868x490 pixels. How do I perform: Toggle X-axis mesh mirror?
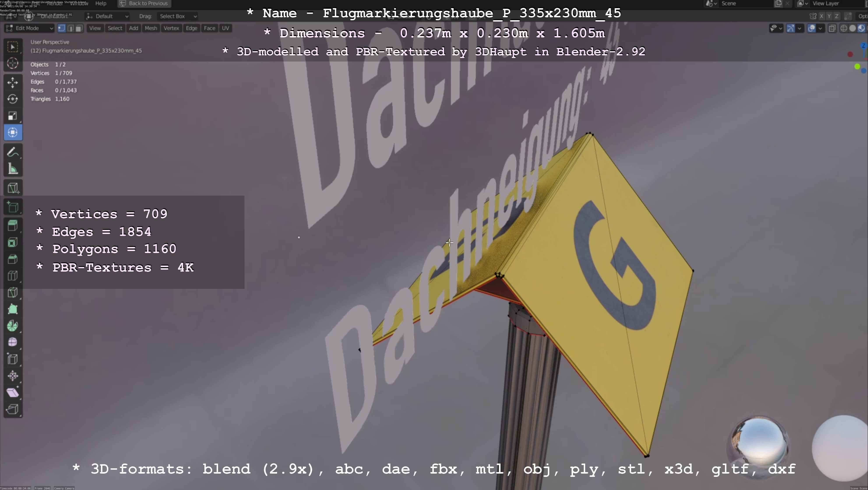point(822,16)
